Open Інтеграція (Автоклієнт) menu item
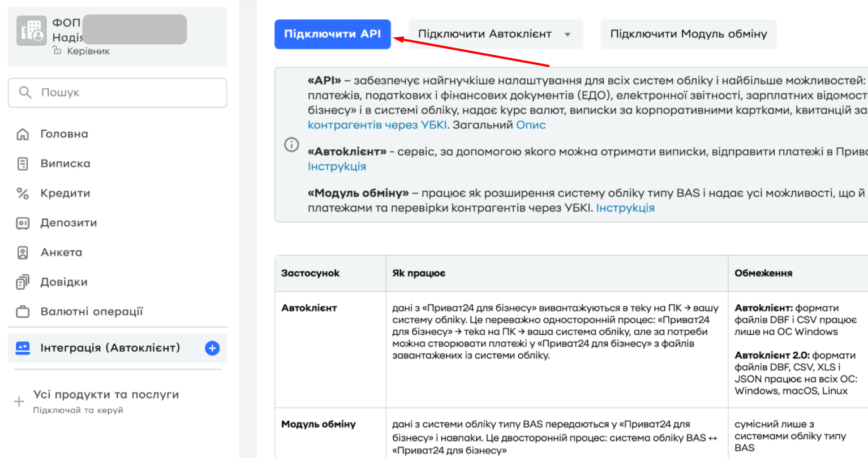This screenshot has width=868, height=458. (110, 348)
